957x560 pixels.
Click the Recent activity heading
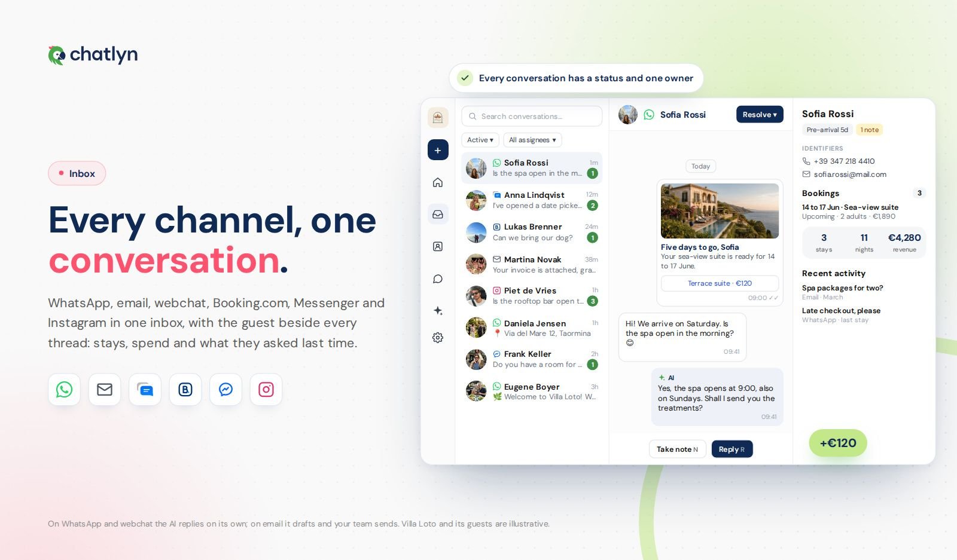[834, 273]
